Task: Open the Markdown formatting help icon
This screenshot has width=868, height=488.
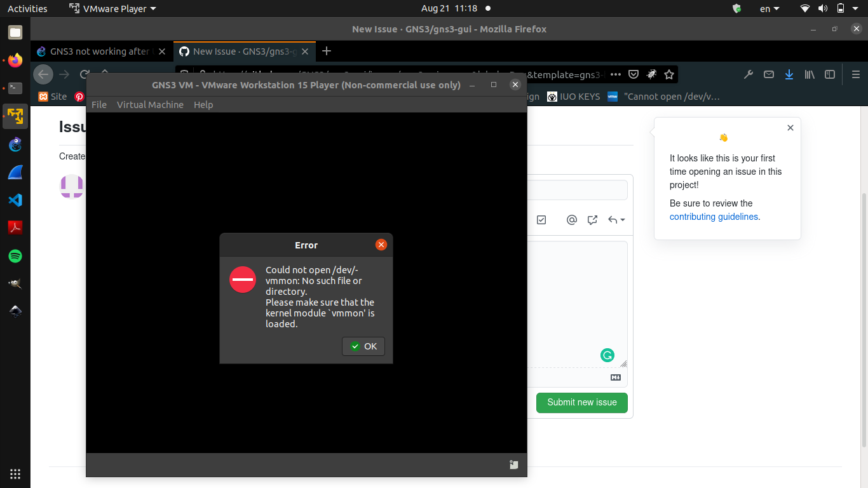Action: click(x=615, y=377)
